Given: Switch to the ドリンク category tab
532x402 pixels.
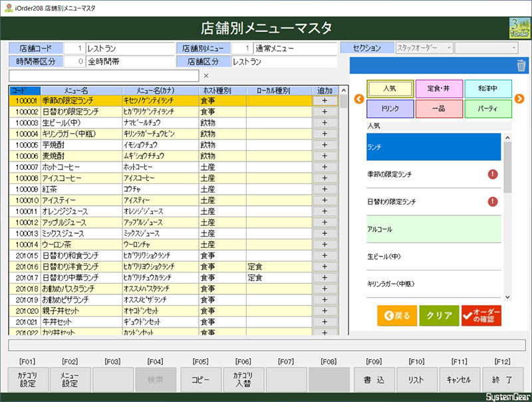Looking at the screenshot, I should [x=390, y=109].
